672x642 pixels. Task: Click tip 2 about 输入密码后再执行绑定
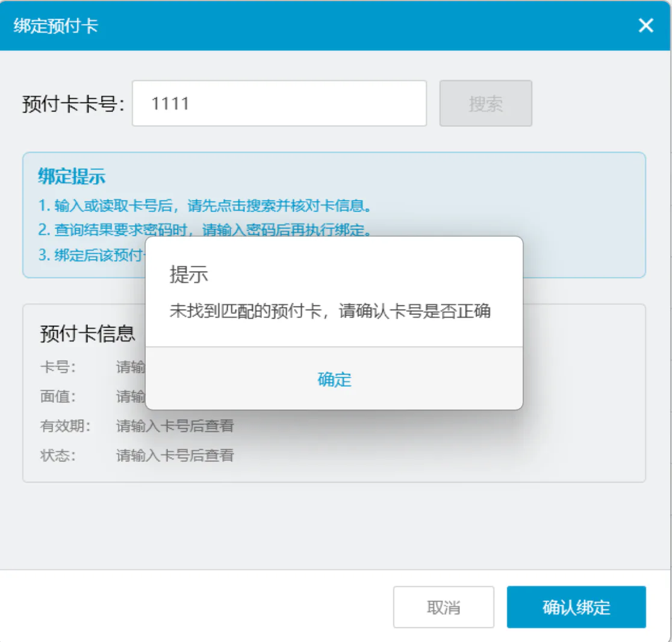205,230
